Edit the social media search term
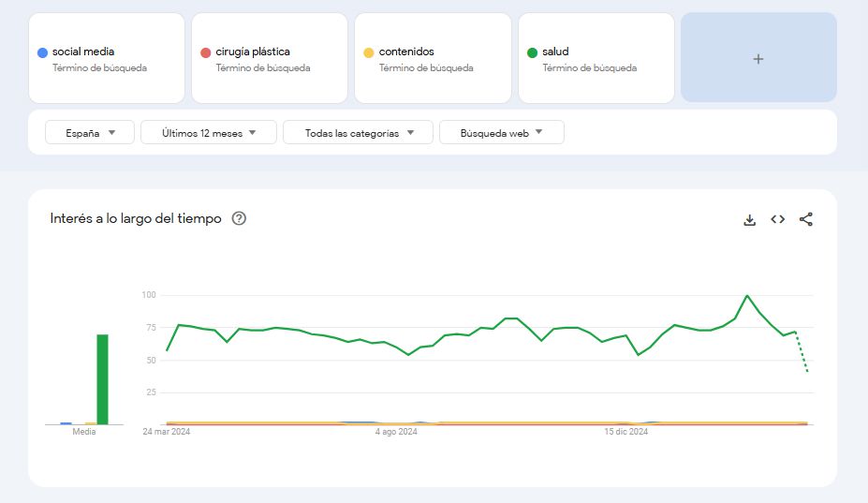Viewport: 868px width, 503px height. [83, 52]
